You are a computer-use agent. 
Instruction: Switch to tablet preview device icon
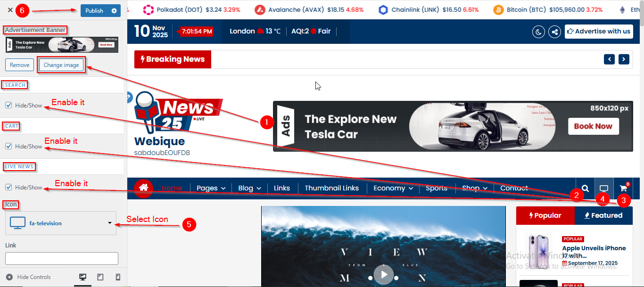(100, 277)
